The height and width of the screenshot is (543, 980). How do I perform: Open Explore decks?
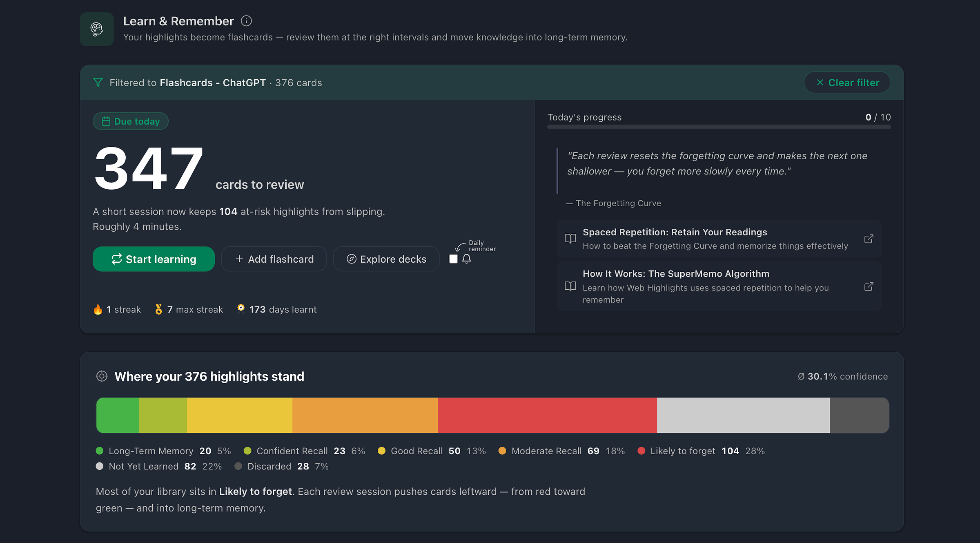[386, 259]
